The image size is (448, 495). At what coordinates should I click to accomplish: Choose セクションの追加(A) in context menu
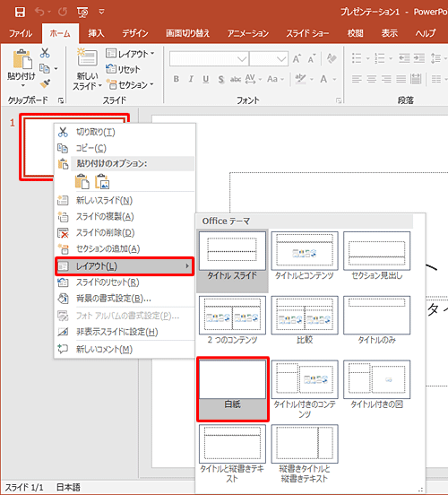click(125, 248)
